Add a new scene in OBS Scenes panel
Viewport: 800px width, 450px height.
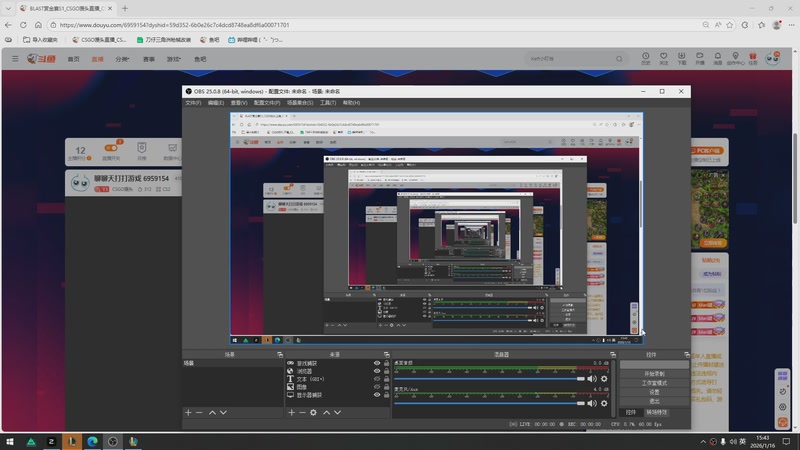188,412
